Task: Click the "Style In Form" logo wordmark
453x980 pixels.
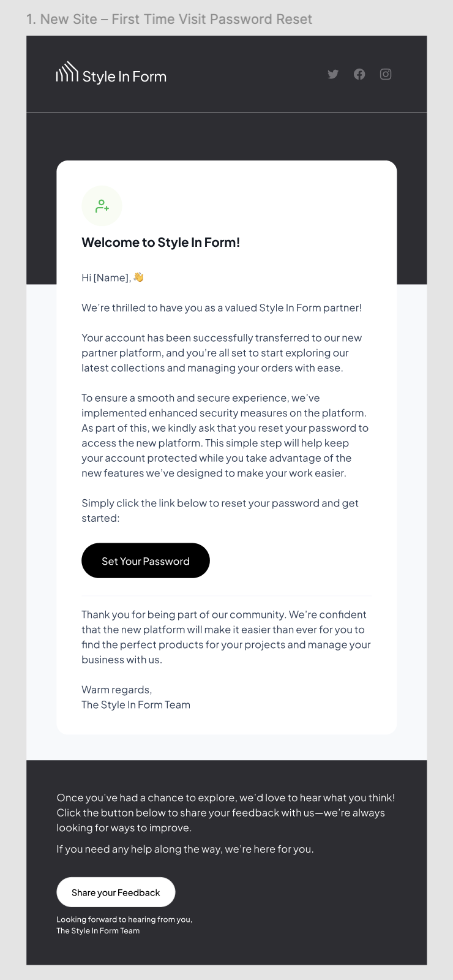Action: tap(124, 77)
